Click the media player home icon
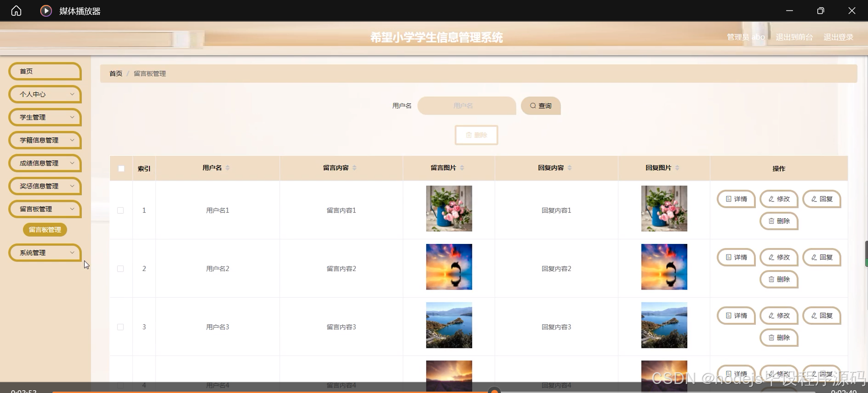Screen dimensions: 868x393 click(16, 10)
